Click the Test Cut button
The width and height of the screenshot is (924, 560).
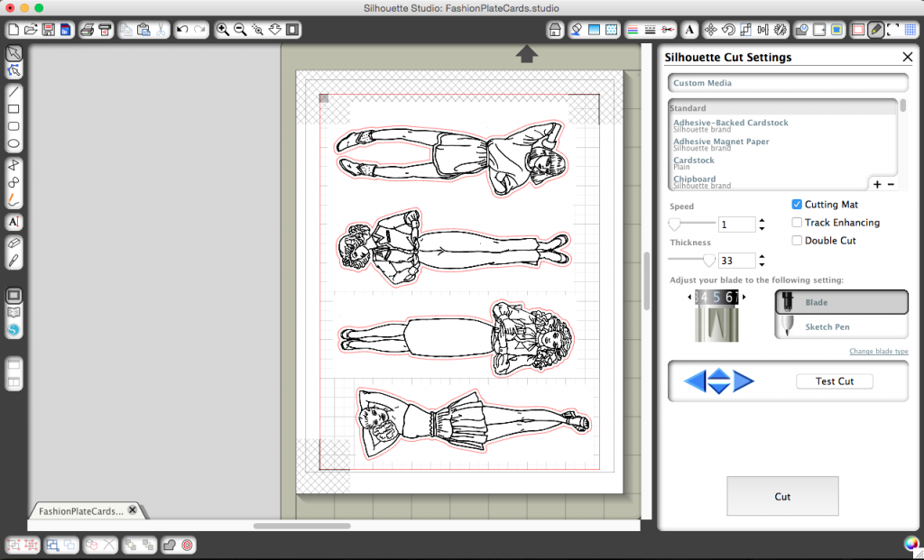(x=835, y=381)
